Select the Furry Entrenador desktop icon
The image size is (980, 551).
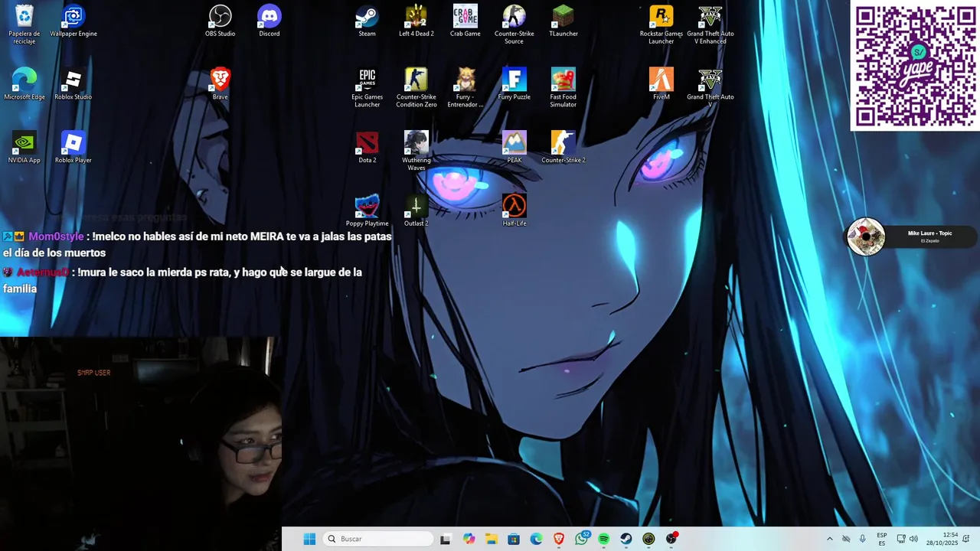click(465, 88)
